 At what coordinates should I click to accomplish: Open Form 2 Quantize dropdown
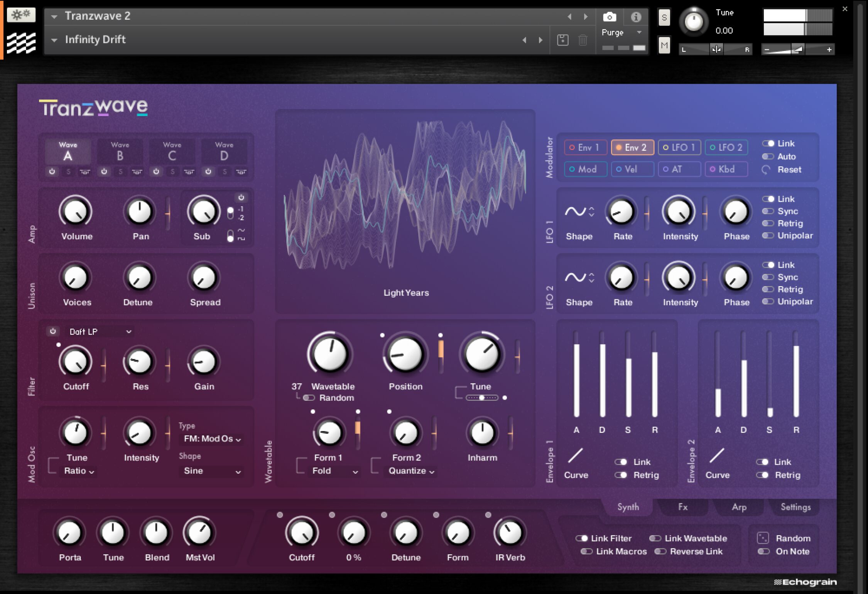[411, 471]
